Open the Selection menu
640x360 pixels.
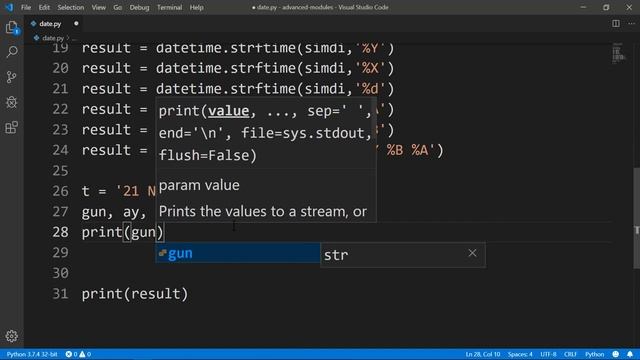pyautogui.click(x=71, y=7)
